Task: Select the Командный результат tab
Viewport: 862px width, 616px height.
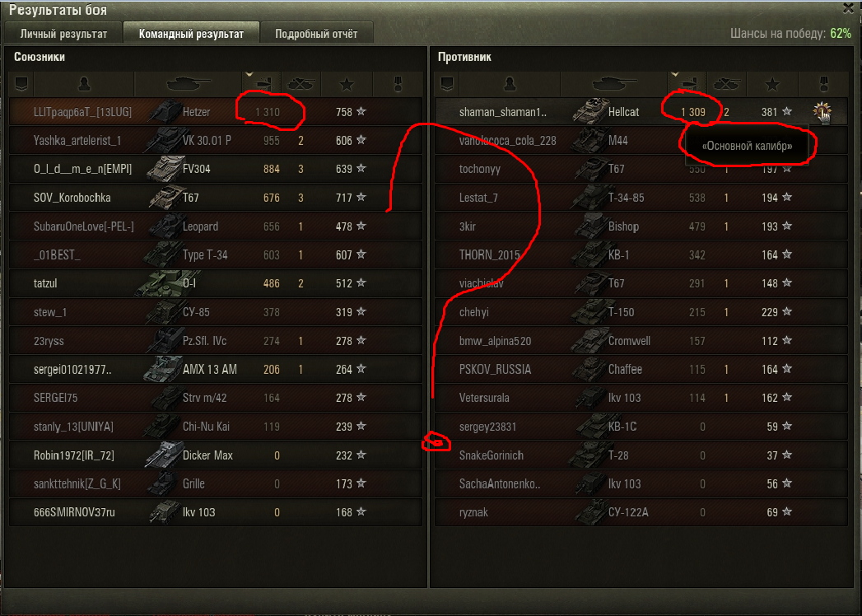Action: tap(191, 34)
